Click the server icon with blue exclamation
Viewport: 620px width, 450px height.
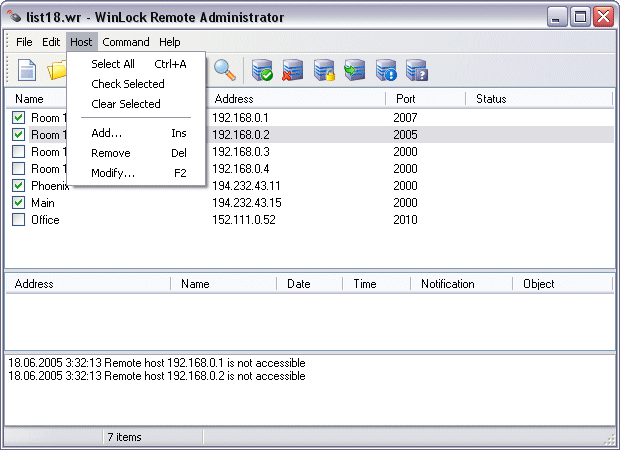[386, 70]
